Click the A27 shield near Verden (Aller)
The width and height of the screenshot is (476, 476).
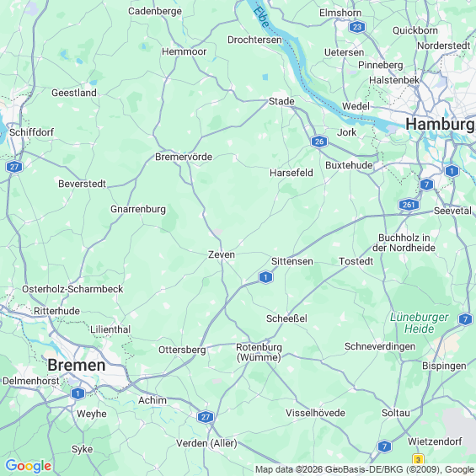206,417
